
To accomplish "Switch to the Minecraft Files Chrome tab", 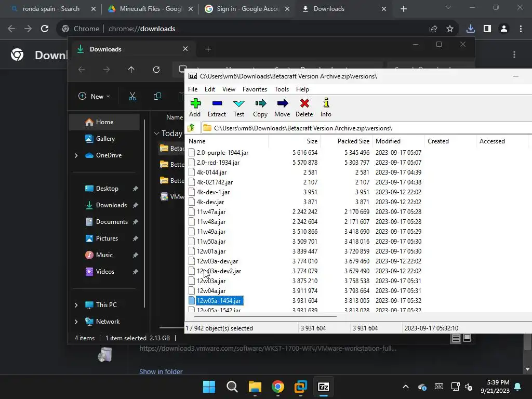I will tap(151, 9).
